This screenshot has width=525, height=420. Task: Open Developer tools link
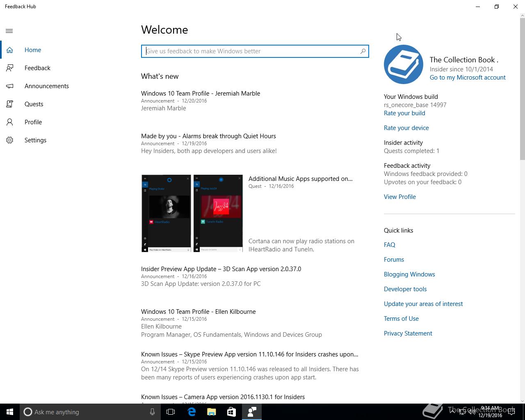point(405,289)
